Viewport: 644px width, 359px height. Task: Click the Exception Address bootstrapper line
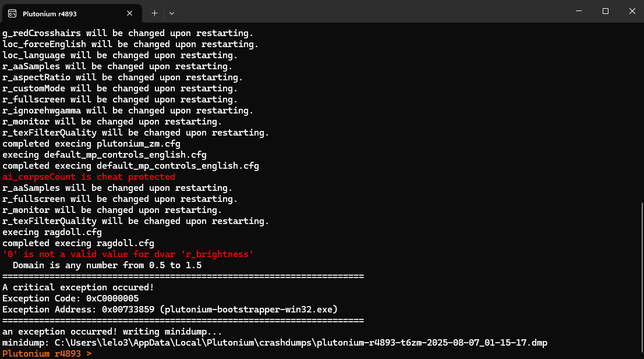point(170,310)
